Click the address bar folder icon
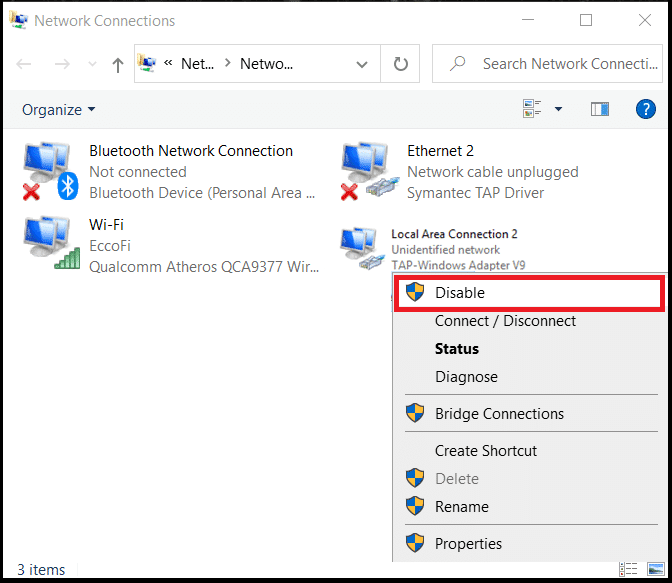 147,63
